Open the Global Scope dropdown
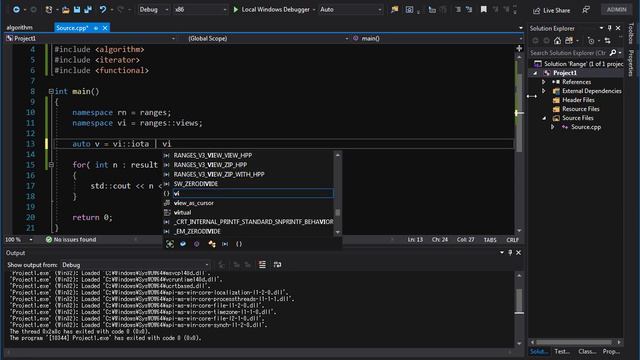640x360 pixels. (268, 38)
